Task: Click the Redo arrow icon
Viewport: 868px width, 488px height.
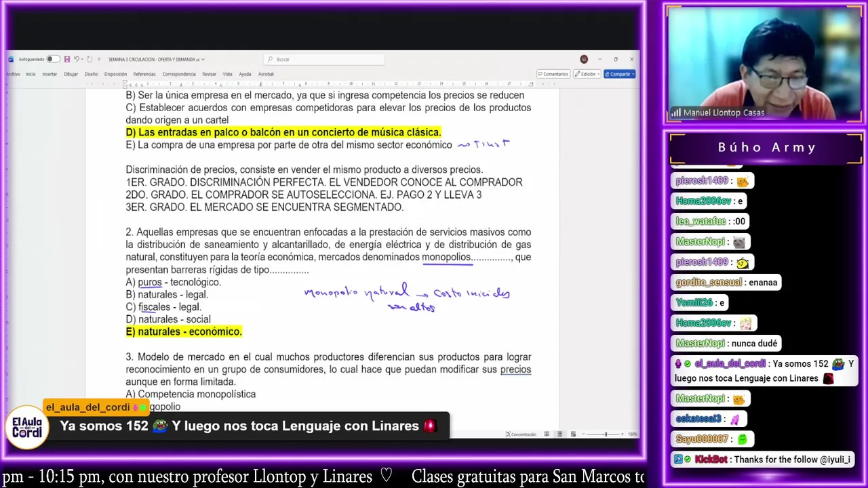Action: pyautogui.click(x=89, y=59)
